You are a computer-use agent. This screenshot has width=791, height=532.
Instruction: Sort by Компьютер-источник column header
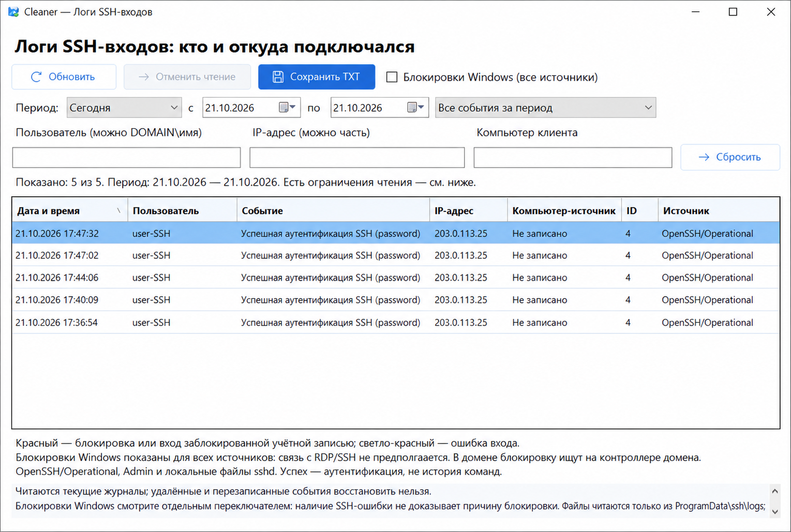[564, 210]
